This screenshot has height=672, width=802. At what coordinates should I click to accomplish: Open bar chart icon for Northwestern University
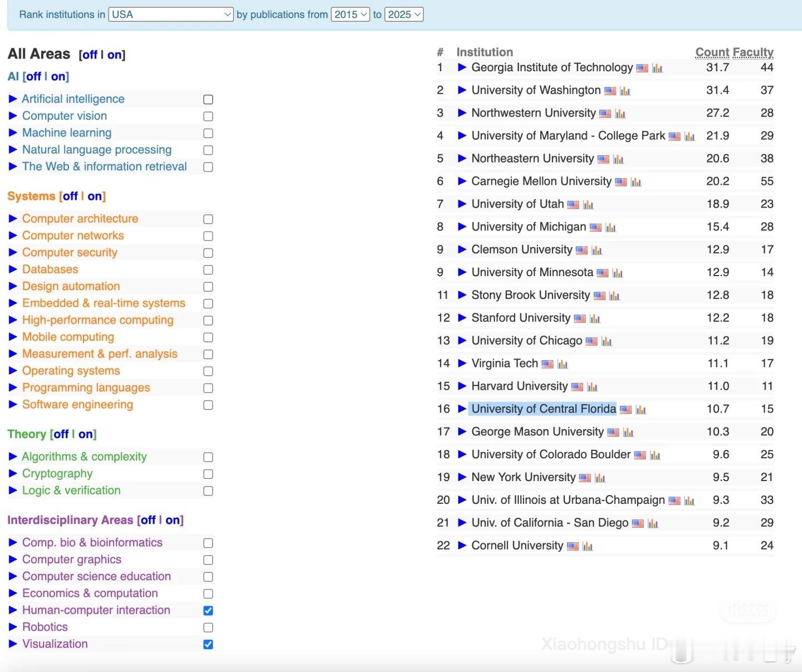pos(620,114)
